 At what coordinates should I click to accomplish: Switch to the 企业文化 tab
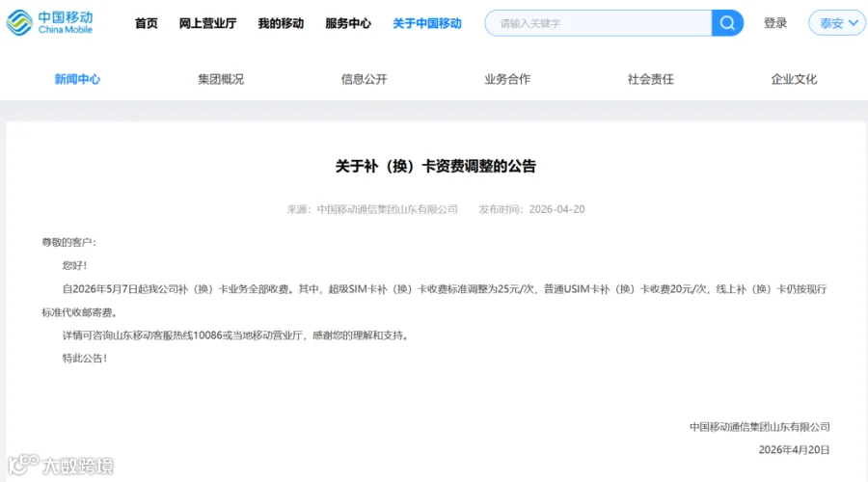click(794, 79)
